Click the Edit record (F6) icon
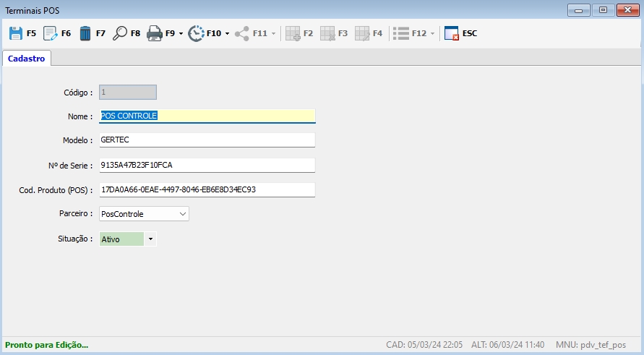 tap(51, 33)
